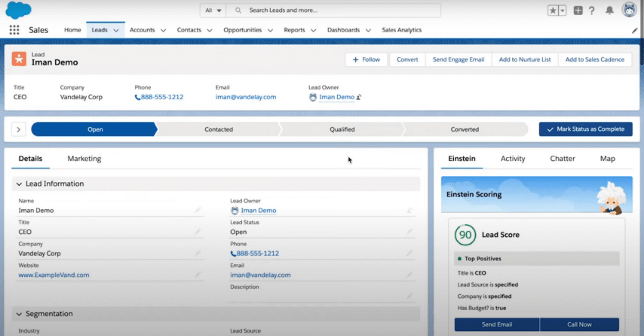Screen dimensions: 644x336
Task: Edit the Description field pencil icon
Action: tap(409, 296)
